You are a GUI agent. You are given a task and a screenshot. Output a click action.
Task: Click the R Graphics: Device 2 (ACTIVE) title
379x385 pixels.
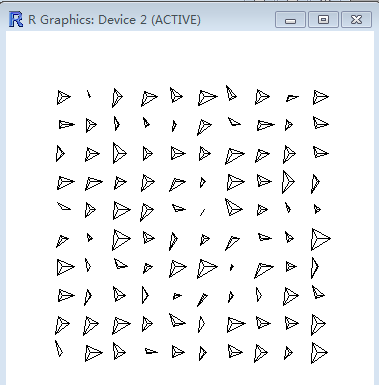114,20
